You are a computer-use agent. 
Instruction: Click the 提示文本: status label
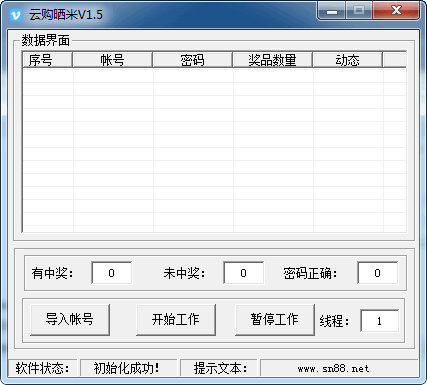pyautogui.click(x=220, y=368)
